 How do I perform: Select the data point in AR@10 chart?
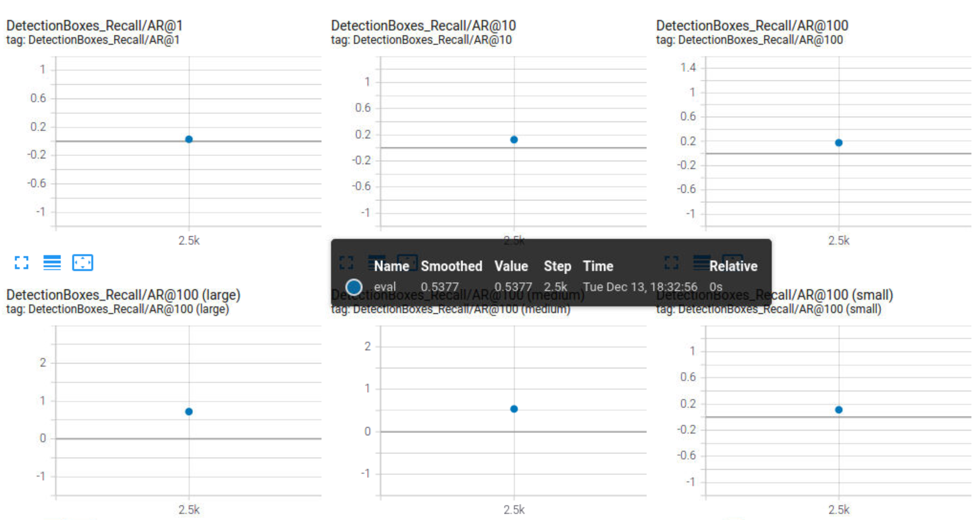(x=514, y=140)
